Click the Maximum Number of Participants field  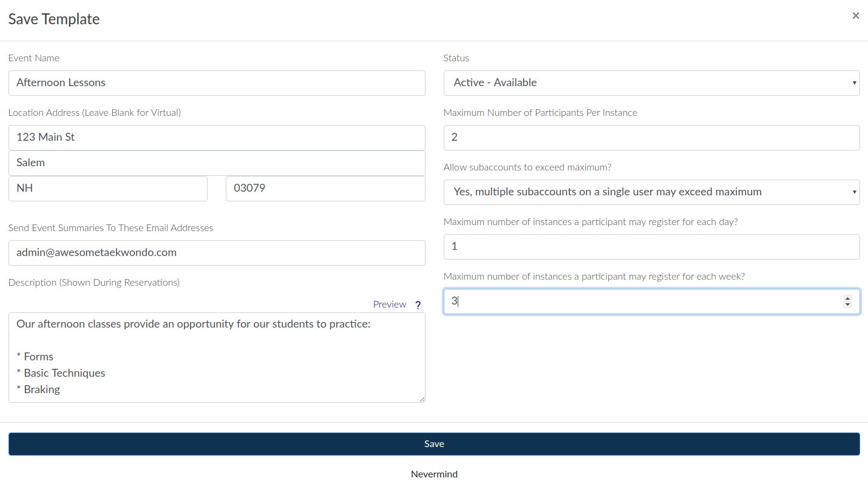tap(651, 138)
